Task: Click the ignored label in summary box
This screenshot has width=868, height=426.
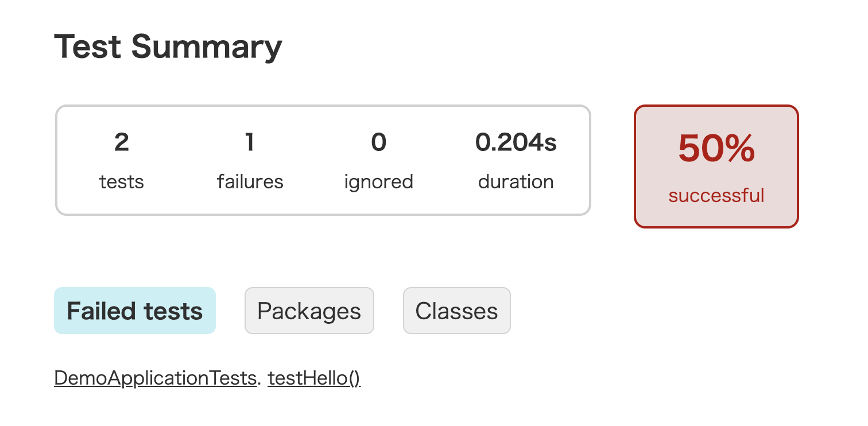Action: coord(378,181)
